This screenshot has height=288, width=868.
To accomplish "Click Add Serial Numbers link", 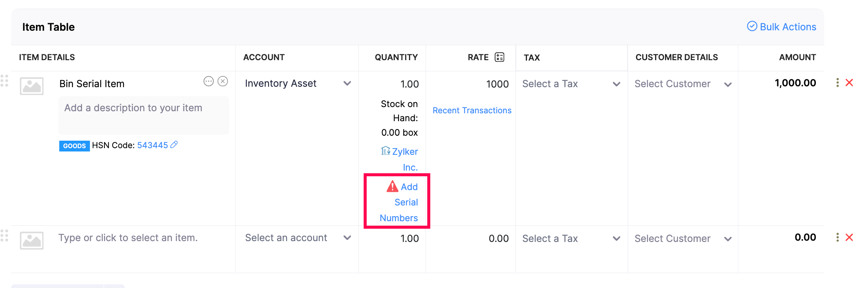I will [x=399, y=203].
